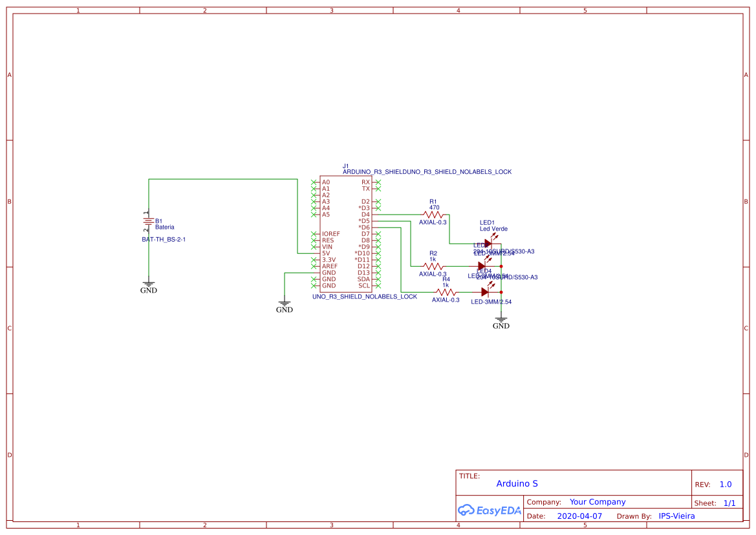Select the LED diode symbol wired to R2
Viewport: 756px width, 535px height.
click(x=483, y=265)
